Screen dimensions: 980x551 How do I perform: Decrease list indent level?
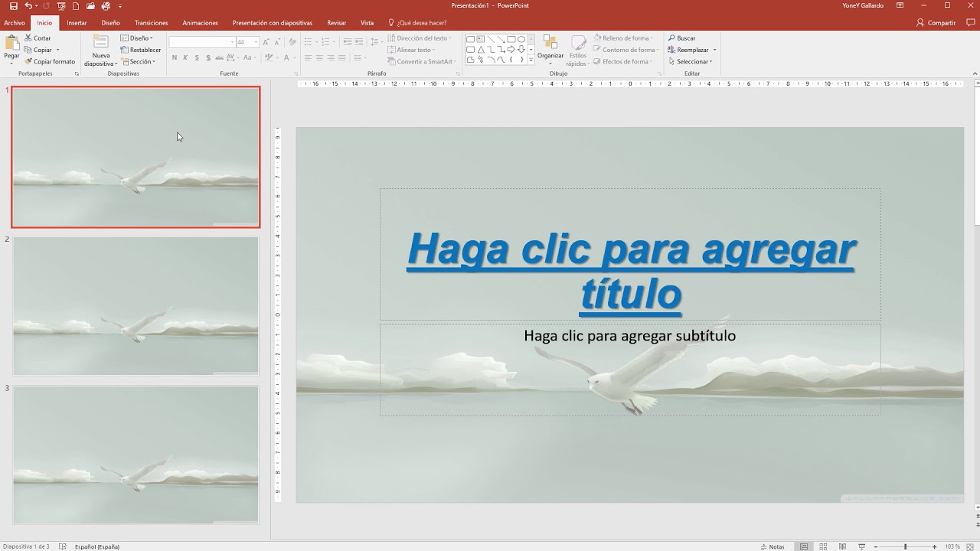tap(348, 42)
